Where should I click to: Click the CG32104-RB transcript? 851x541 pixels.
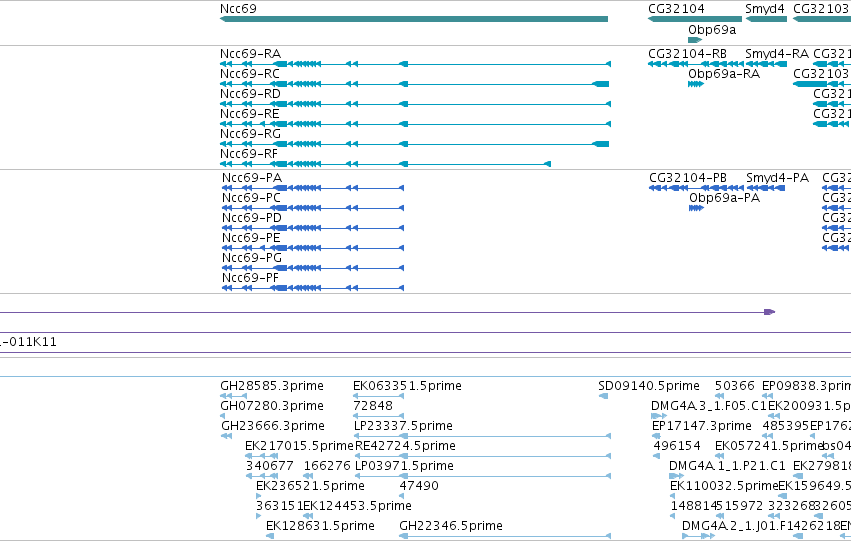tap(695, 64)
